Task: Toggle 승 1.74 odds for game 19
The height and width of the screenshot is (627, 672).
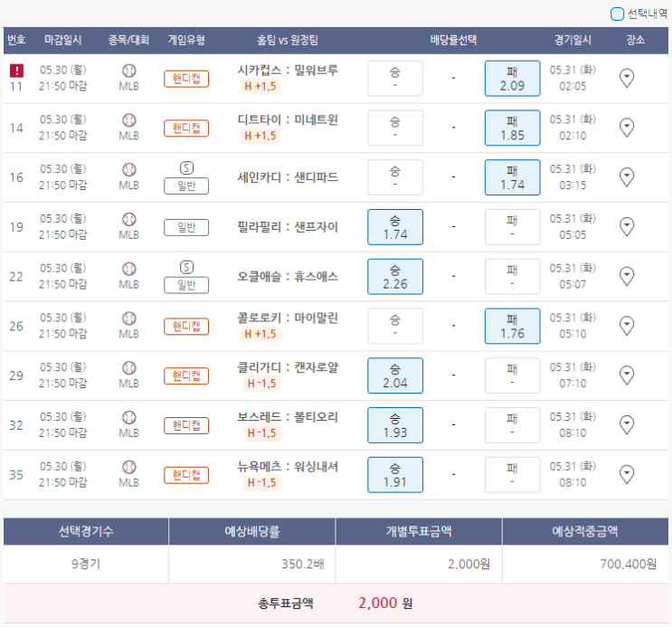Action: coord(395,227)
